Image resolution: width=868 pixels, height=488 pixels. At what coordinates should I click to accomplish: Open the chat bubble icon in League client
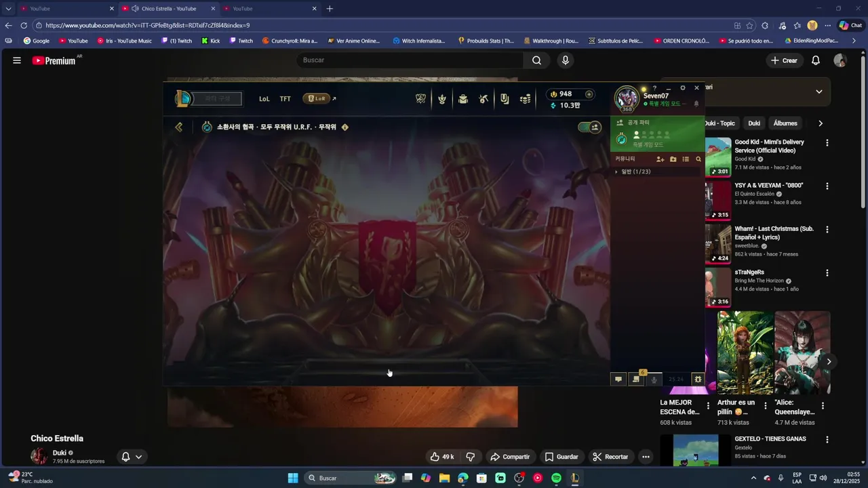click(x=618, y=380)
